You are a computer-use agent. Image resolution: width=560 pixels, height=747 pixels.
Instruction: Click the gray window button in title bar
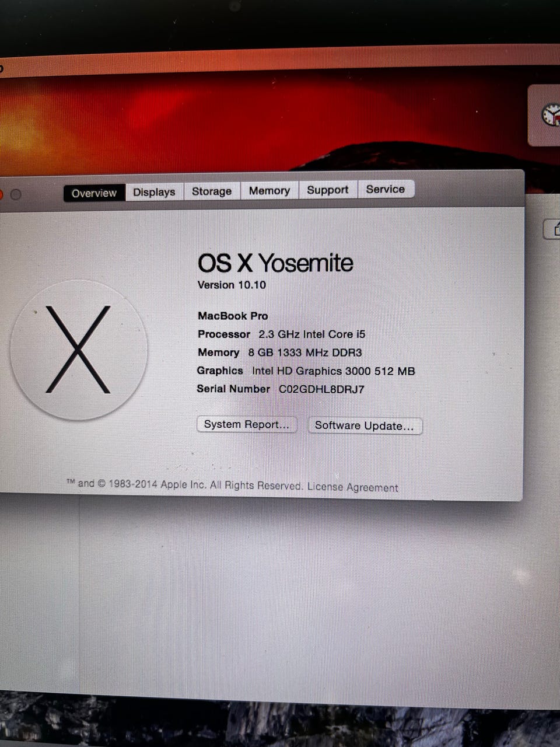(16, 194)
